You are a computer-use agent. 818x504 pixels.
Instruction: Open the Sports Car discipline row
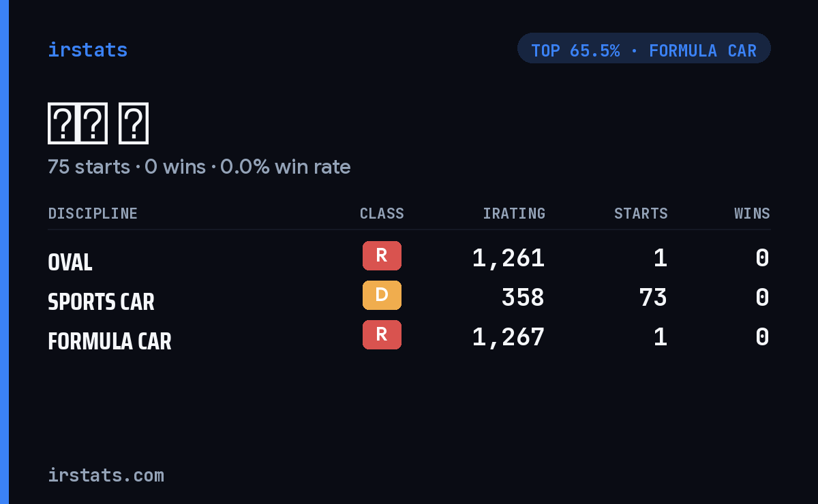[x=409, y=298]
